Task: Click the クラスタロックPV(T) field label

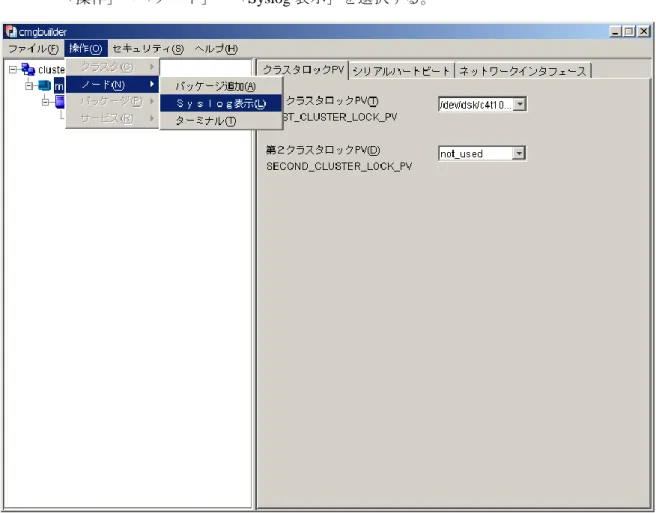Action: point(332,101)
